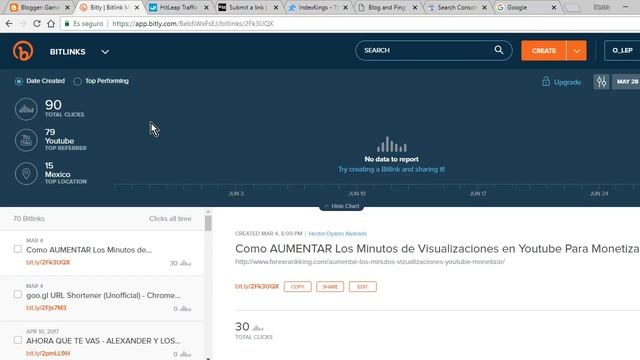Open the filter sliders icon
The width and height of the screenshot is (640, 360).
[x=601, y=82]
